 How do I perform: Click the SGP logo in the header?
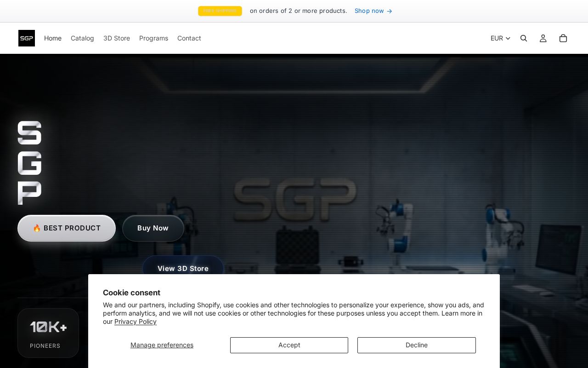click(27, 38)
